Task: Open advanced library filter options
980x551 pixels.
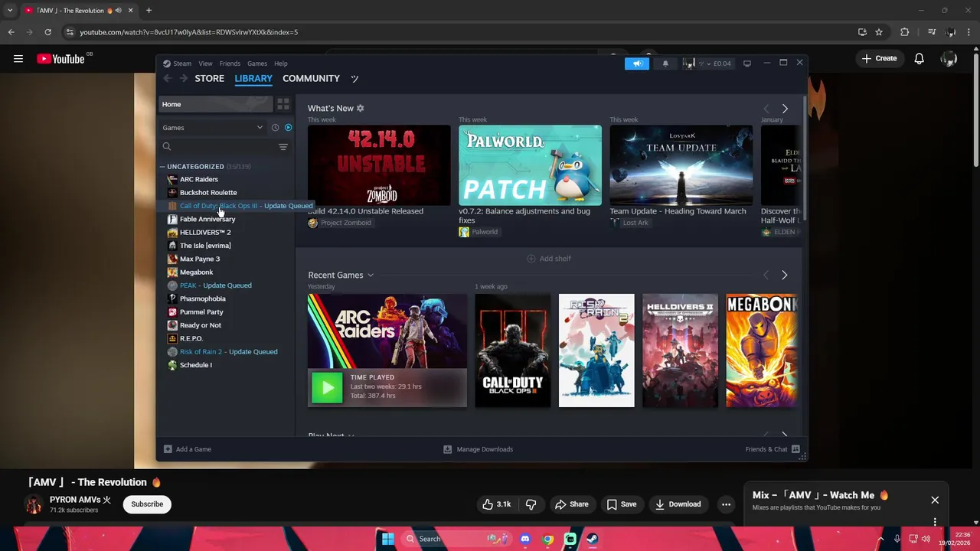Action: [x=283, y=147]
